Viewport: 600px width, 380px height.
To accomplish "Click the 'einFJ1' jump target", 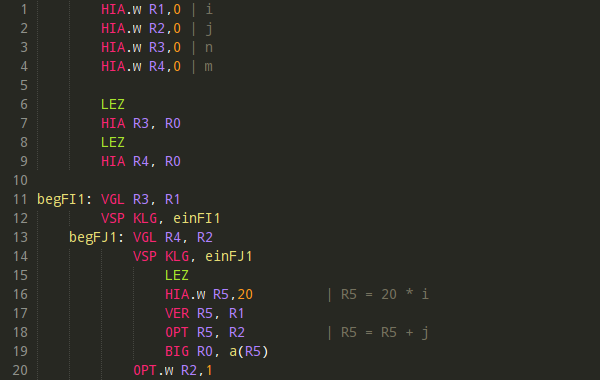I will coord(229,256).
